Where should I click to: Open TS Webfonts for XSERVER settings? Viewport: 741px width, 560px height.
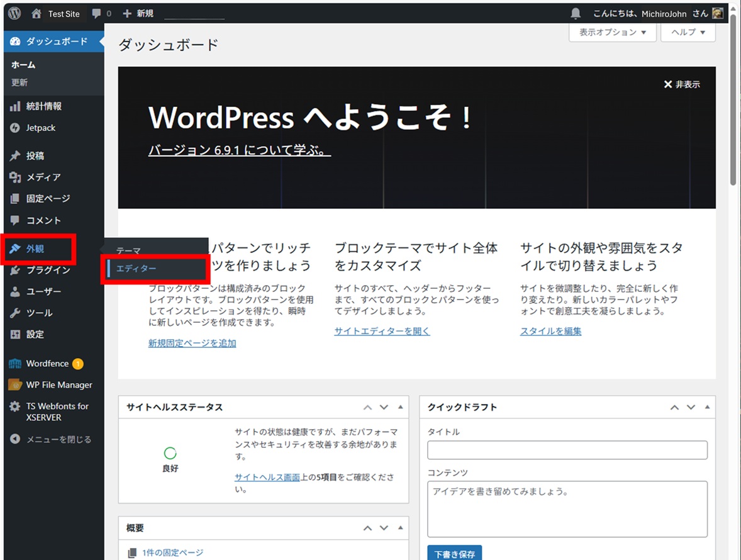click(x=57, y=412)
